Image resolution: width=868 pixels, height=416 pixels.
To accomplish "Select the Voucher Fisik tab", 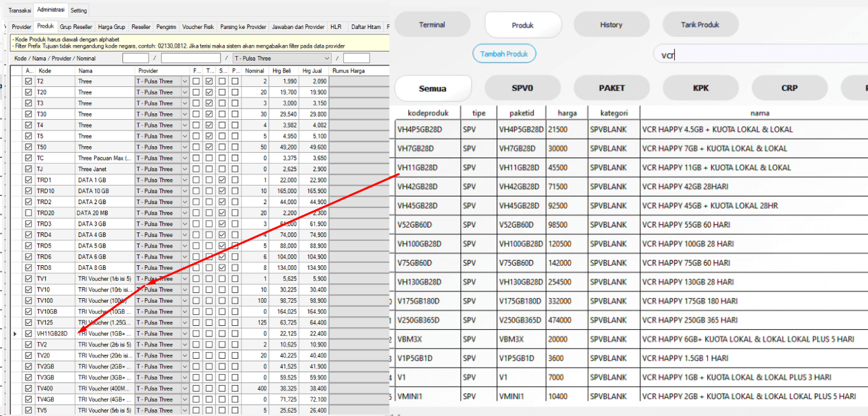I will 198,27.
